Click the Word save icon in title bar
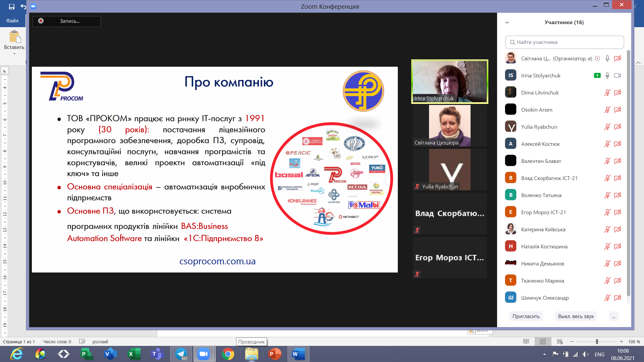This screenshot has height=362, width=644. [12, 6]
